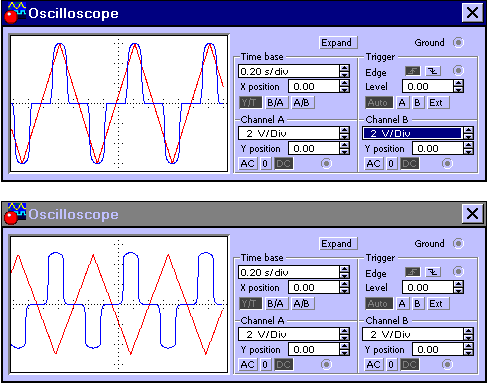489x385 pixels.
Task: Set Channel A coupling to DC, bottom oscilloscope
Action: [x=284, y=365]
